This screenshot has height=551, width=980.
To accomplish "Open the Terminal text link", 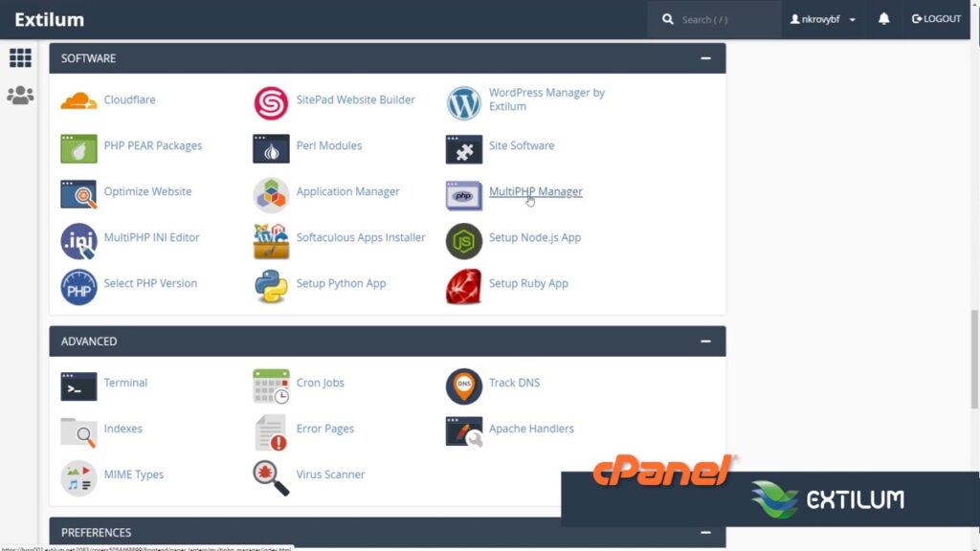I will (x=125, y=383).
